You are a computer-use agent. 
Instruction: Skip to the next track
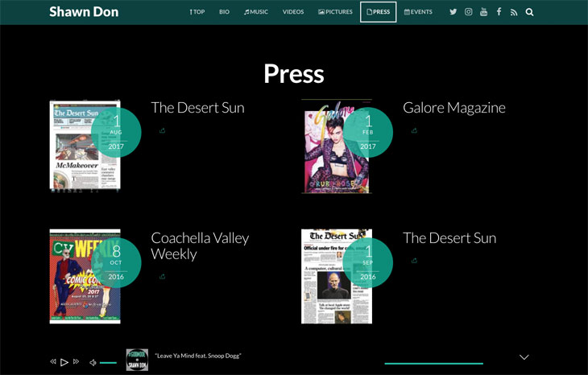pyautogui.click(x=77, y=361)
